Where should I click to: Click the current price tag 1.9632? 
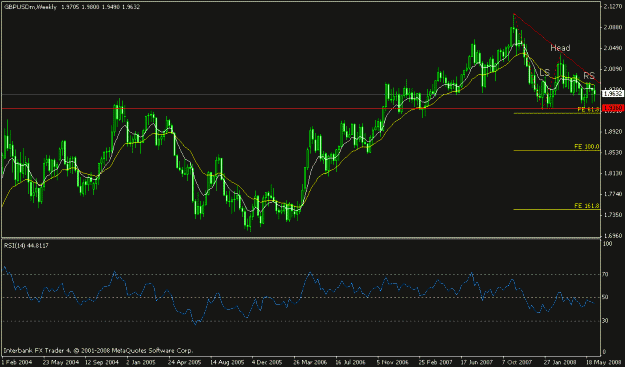[613, 94]
